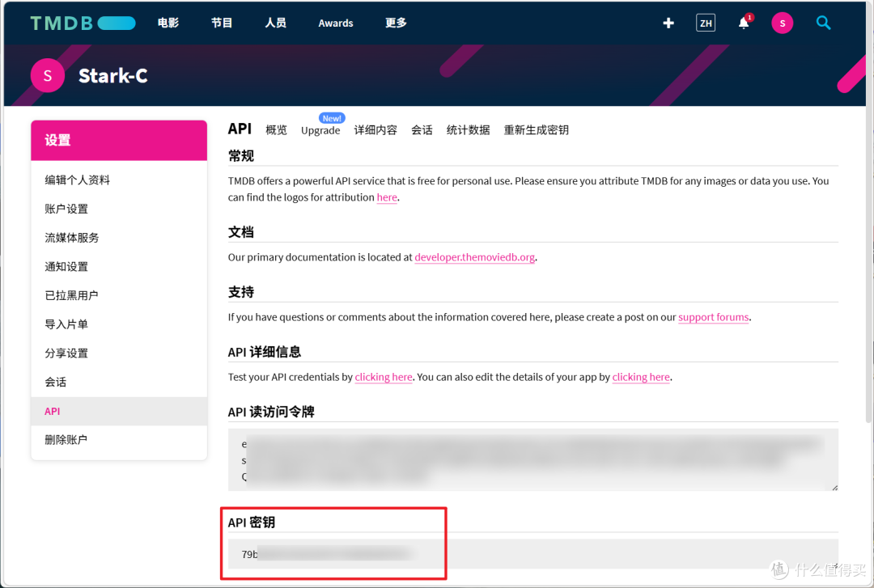
Task: Select 编辑个人资料 in settings sidebar
Action: pyautogui.click(x=119, y=180)
